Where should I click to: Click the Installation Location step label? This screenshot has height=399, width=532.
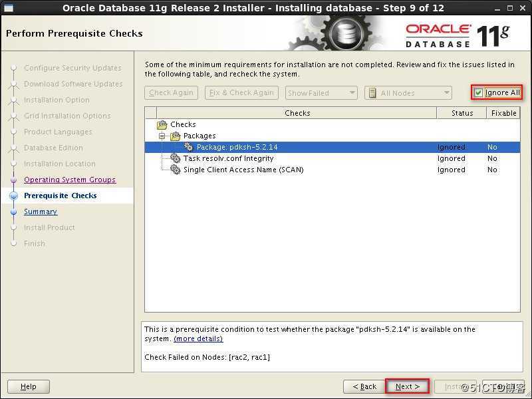point(60,164)
